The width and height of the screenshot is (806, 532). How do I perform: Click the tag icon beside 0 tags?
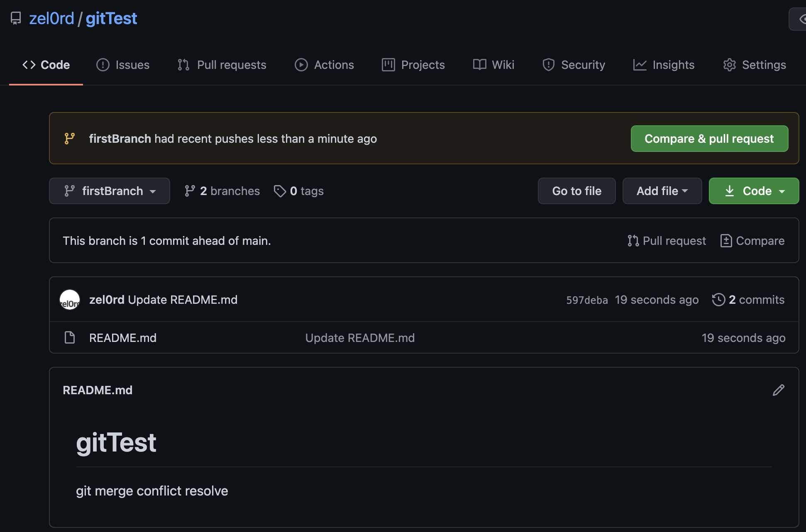(x=280, y=191)
